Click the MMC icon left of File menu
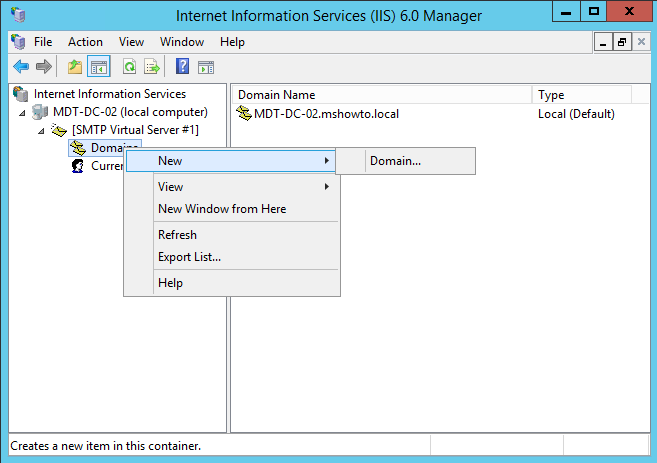 18,41
